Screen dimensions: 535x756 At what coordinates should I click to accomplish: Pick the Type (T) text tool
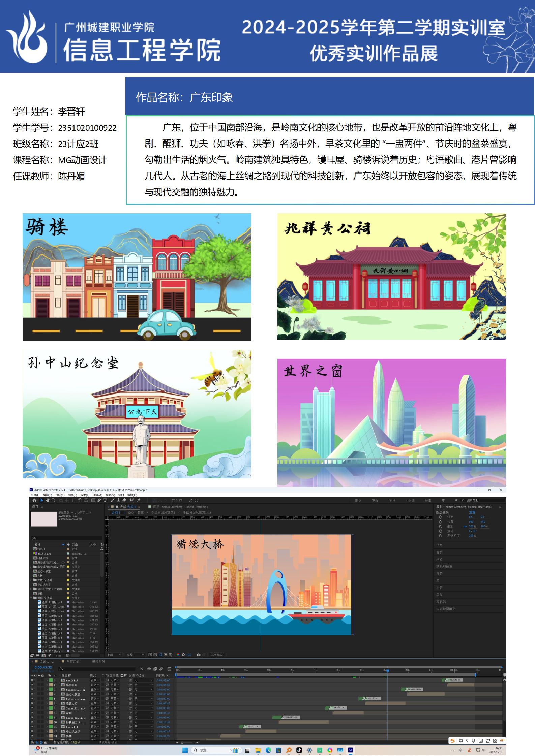(x=105, y=500)
